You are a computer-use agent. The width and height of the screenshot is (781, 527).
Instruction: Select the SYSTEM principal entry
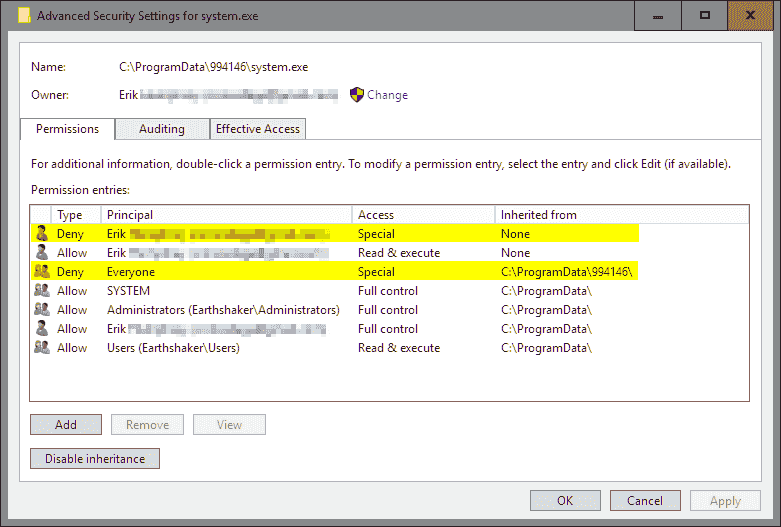point(129,291)
